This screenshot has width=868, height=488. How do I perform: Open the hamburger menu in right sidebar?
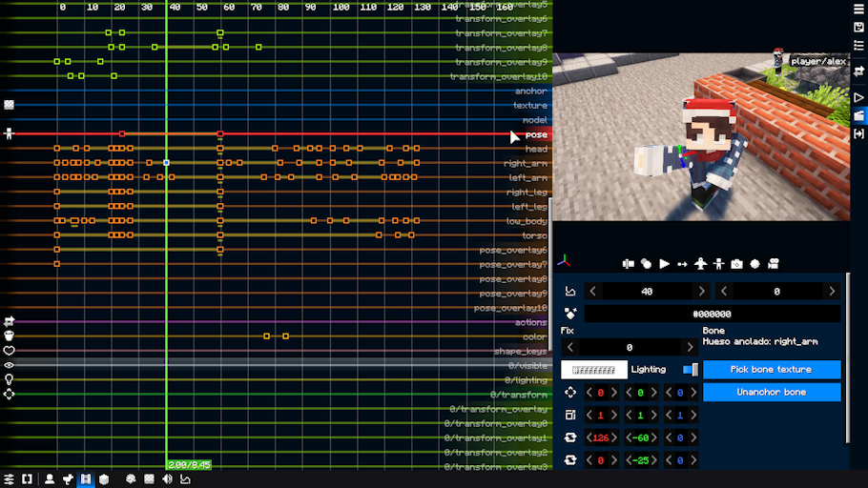click(858, 9)
